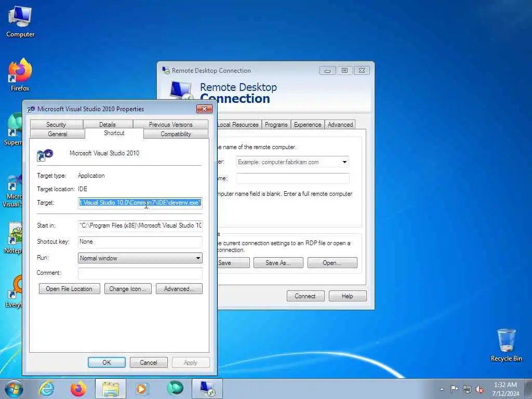532x399 pixels.
Task: Open the Compatibility tab
Action: click(176, 134)
